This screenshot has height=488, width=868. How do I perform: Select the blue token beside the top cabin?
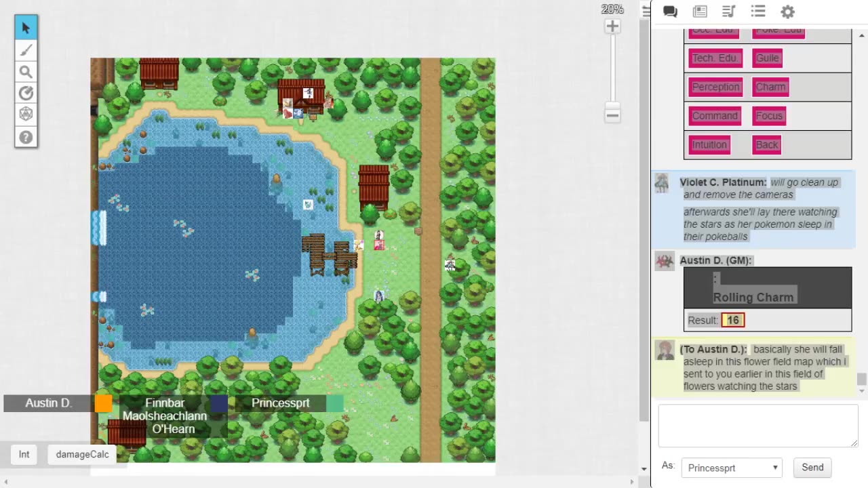pyautogui.click(x=298, y=113)
